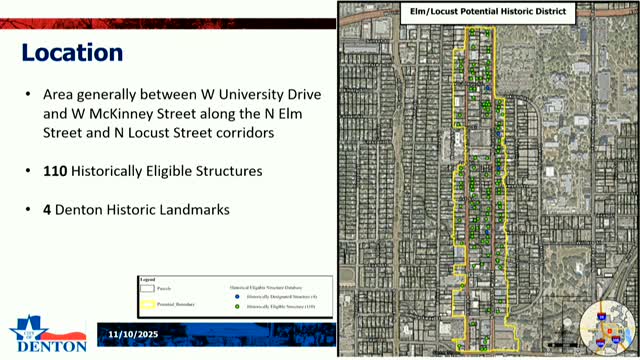Click the "DENTON" wordmark below the star
Image resolution: width=640 pixels, height=360 pixels.
coord(52,347)
